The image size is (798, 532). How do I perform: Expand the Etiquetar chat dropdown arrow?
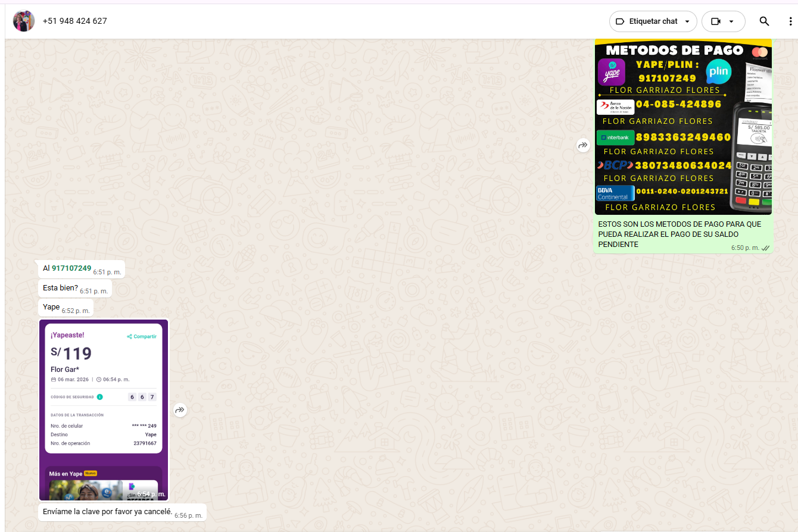coord(687,21)
